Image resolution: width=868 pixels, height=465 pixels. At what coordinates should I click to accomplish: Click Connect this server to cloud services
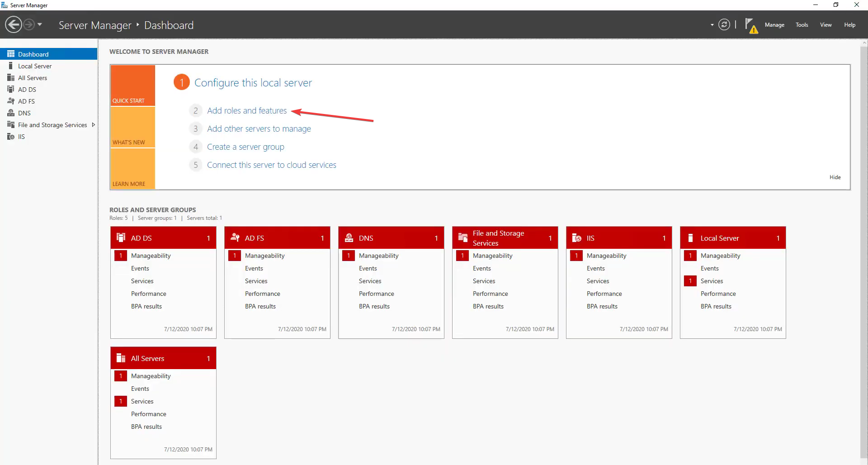272,165
